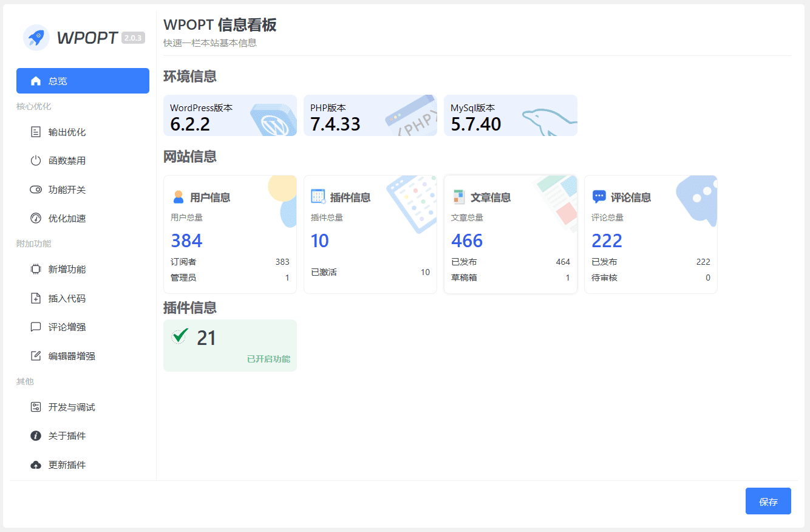Click the WordPress logo in the version card
The width and height of the screenshot is (810, 532).
tap(274, 120)
